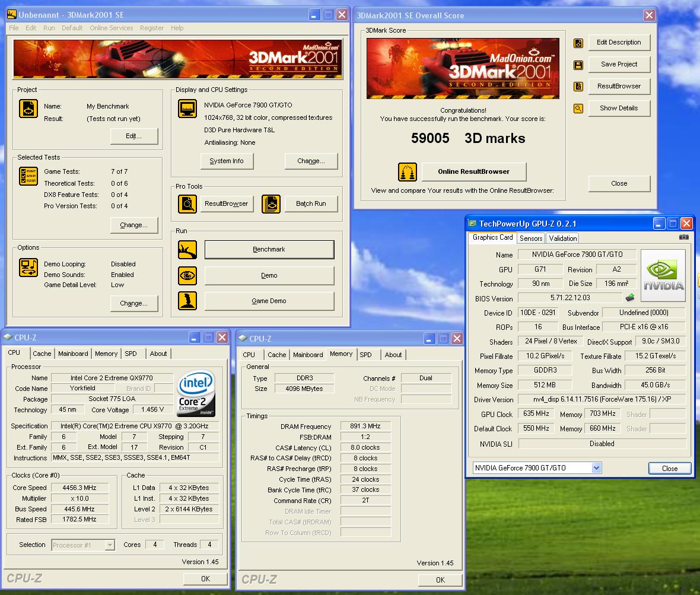Open the File menu in 3DMark2001
The width and height of the screenshot is (700, 595).
(14, 28)
